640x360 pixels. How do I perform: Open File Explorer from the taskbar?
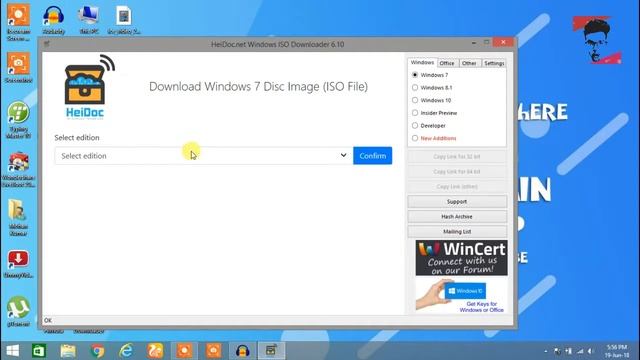68,351
